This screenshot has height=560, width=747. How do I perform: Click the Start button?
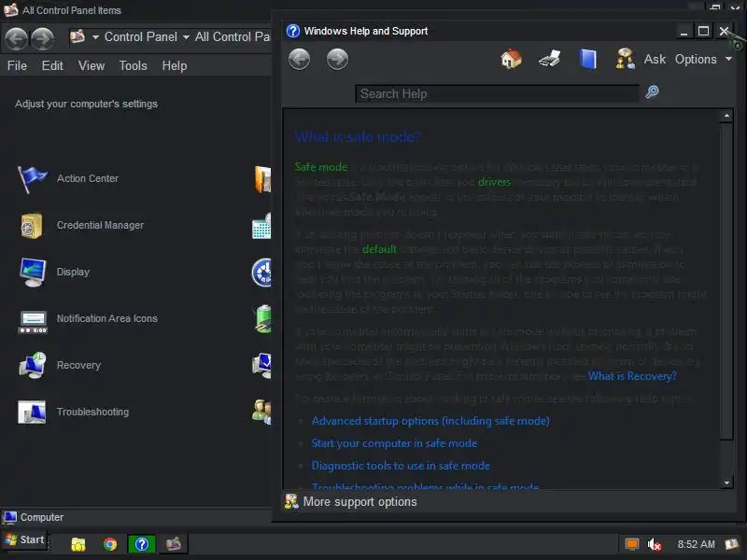[x=24, y=539]
